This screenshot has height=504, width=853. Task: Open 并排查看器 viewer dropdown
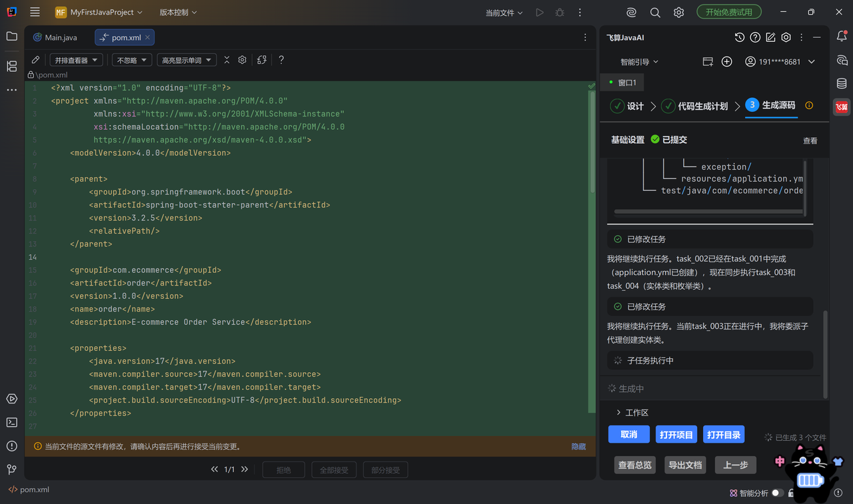pyautogui.click(x=76, y=60)
